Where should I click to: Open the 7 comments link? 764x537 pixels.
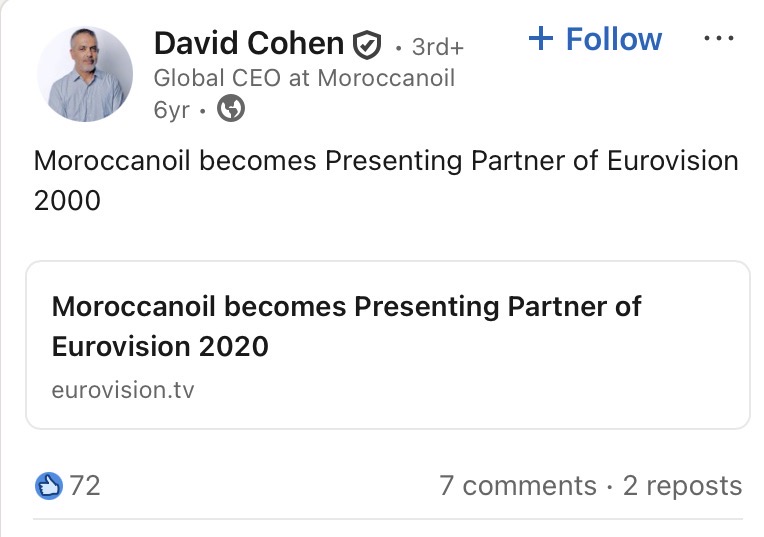pyautogui.click(x=518, y=486)
